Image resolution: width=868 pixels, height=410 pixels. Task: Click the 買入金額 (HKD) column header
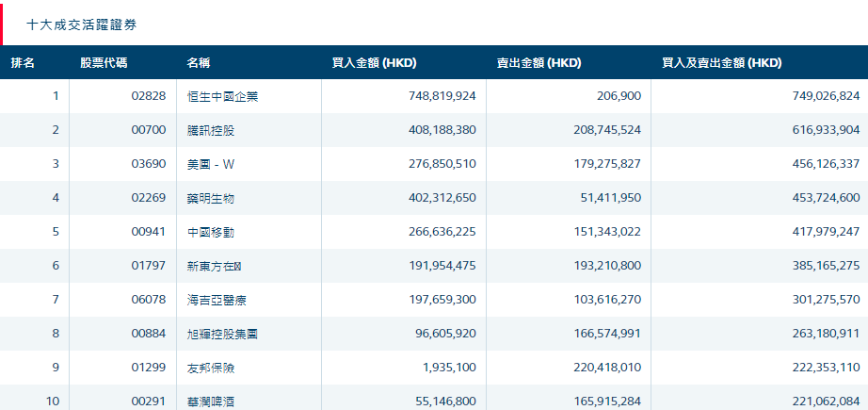point(374,63)
